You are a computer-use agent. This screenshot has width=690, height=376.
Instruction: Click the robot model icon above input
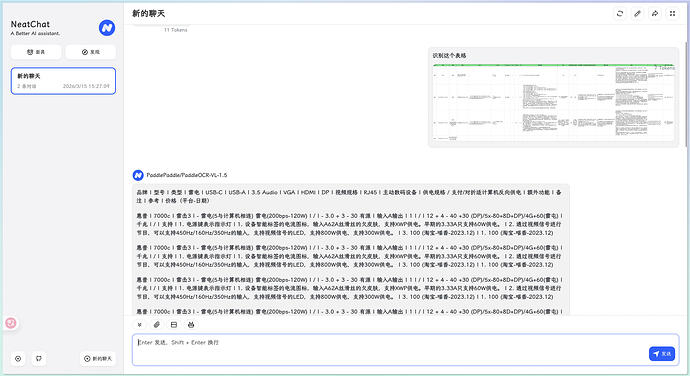(x=191, y=324)
